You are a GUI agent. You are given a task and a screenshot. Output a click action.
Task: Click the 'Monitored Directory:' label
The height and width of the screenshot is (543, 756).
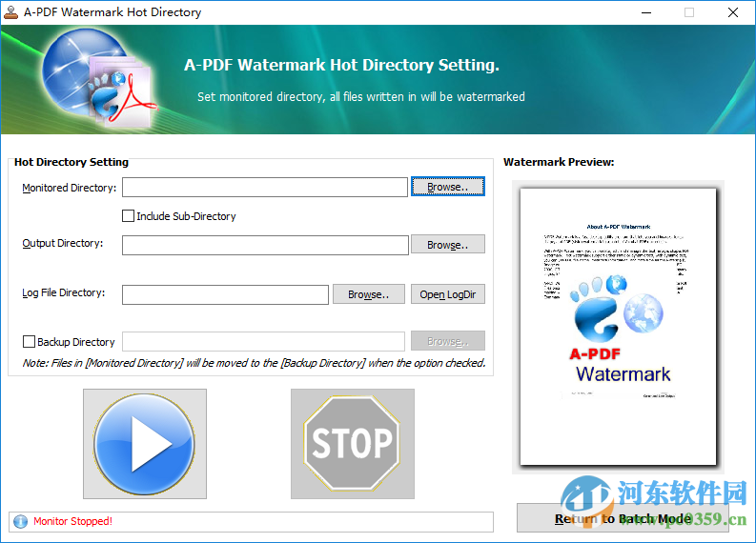click(70, 188)
